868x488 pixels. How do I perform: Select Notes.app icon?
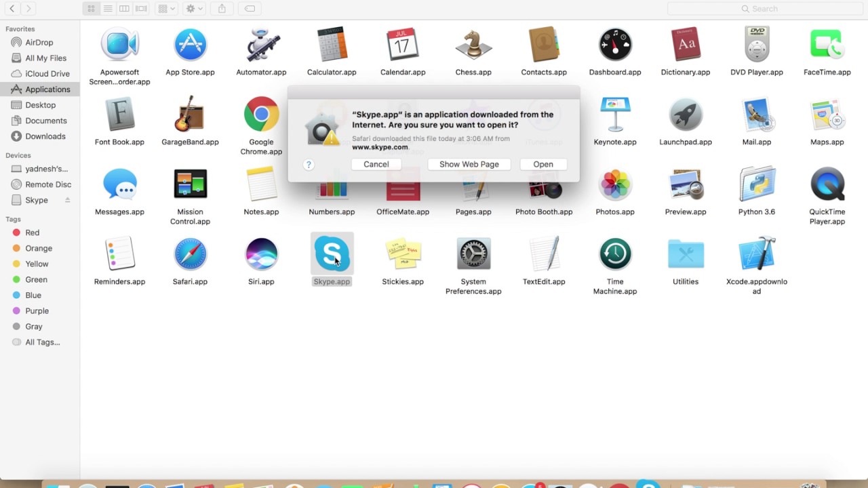pyautogui.click(x=261, y=184)
